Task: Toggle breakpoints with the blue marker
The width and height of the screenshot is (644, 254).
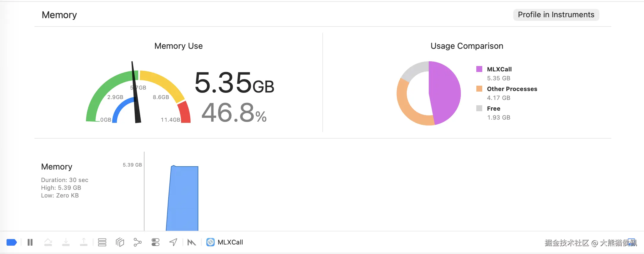Action: click(12, 242)
